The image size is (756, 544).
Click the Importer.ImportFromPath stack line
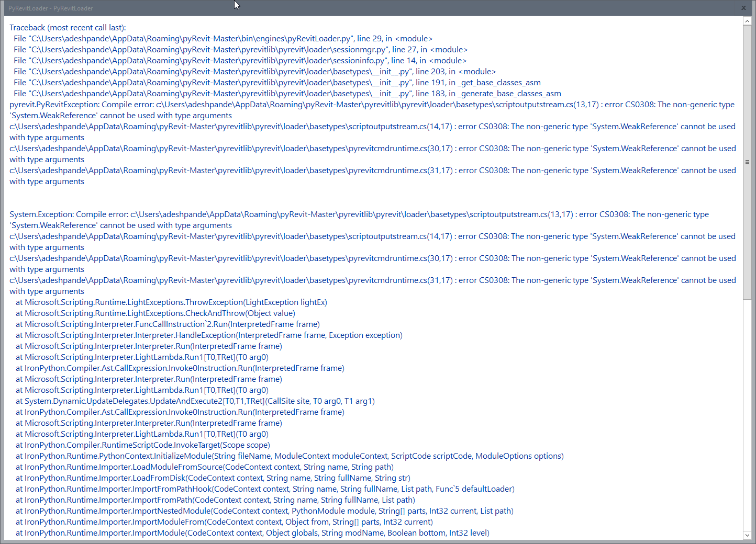215,500
